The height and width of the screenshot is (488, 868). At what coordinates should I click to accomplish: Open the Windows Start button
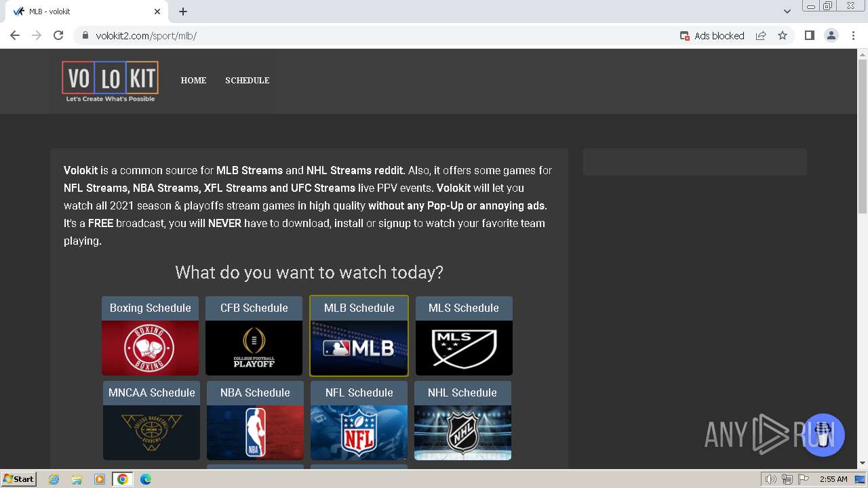click(18, 479)
